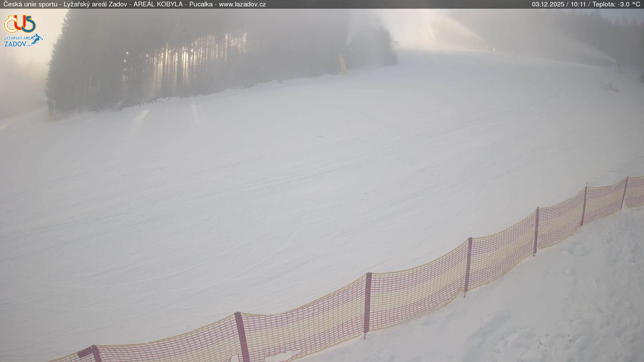
Task: Click the 10:11 time stamp
Action: 578,4
